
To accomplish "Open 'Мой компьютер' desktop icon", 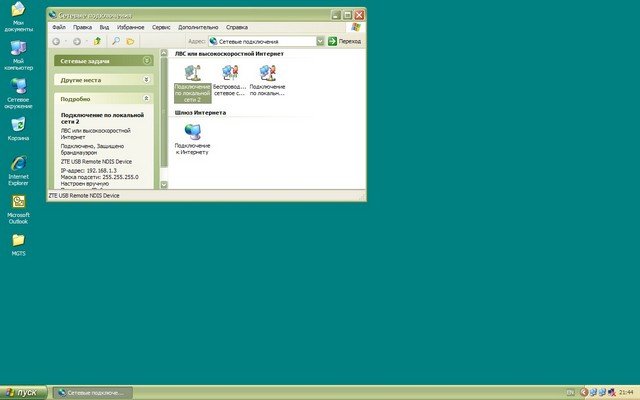I will click(x=18, y=48).
